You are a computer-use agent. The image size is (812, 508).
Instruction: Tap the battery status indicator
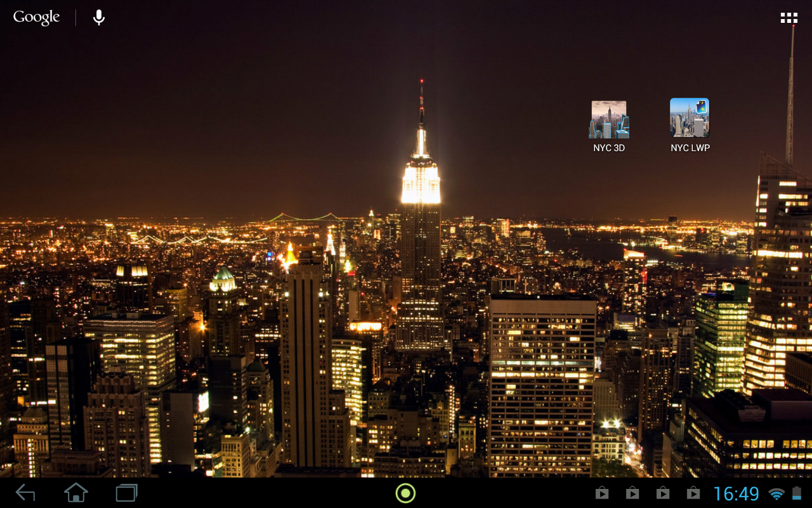pos(797,493)
